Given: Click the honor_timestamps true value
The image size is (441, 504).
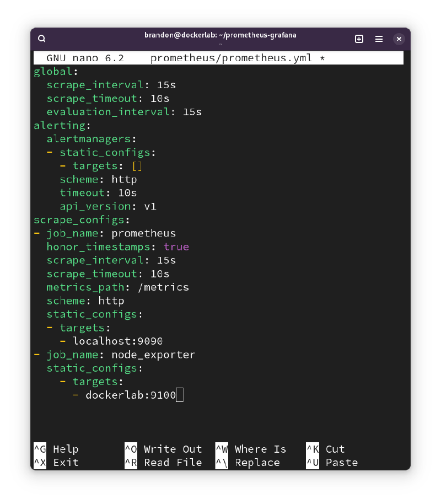Looking at the screenshot, I should tap(176, 246).
